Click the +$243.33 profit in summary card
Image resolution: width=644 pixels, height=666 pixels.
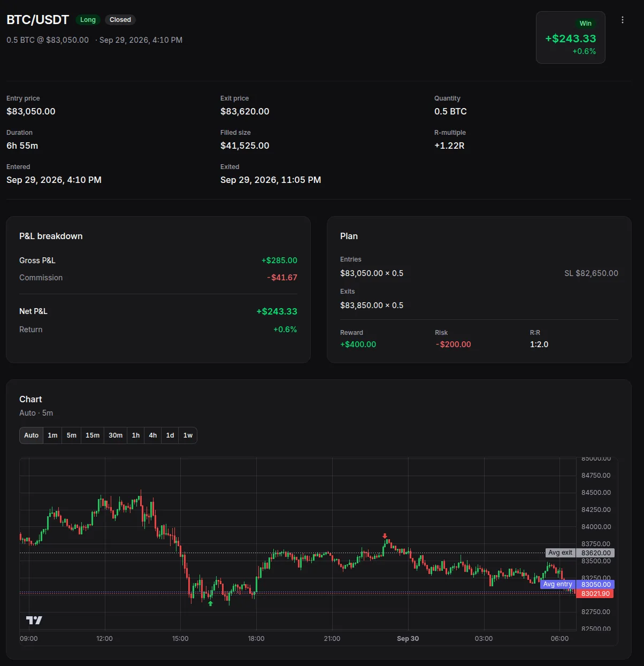[570, 39]
